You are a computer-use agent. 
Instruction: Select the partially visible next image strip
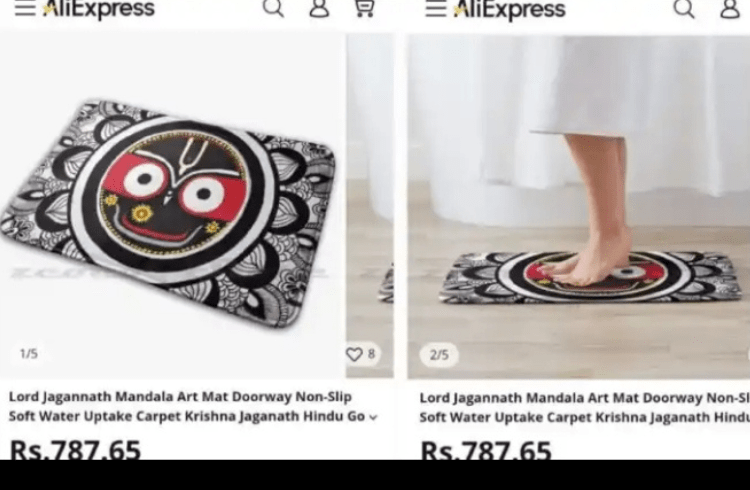click(x=370, y=206)
